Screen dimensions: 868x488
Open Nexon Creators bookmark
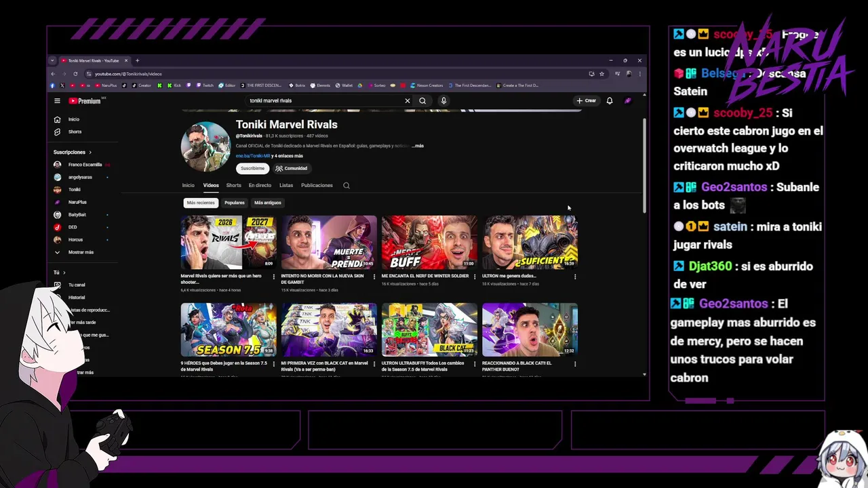pos(426,85)
